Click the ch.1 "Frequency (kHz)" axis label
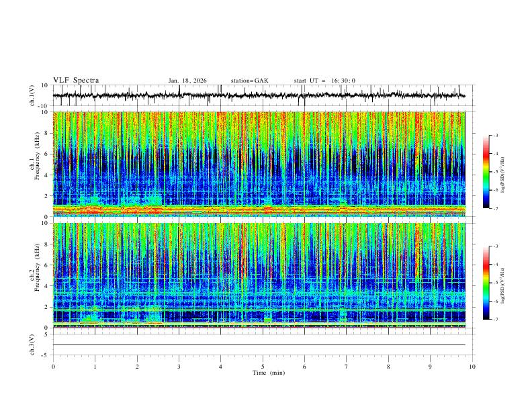 pos(37,156)
